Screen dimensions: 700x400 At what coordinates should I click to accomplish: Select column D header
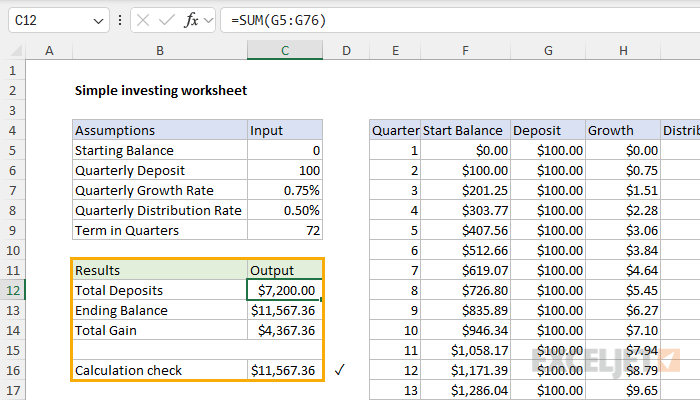(346, 50)
